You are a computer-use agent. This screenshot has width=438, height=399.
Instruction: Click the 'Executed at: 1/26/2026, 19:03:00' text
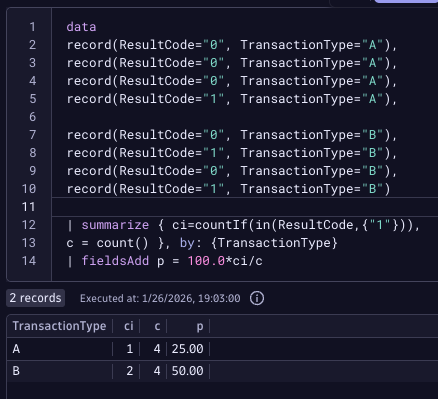tap(160, 298)
